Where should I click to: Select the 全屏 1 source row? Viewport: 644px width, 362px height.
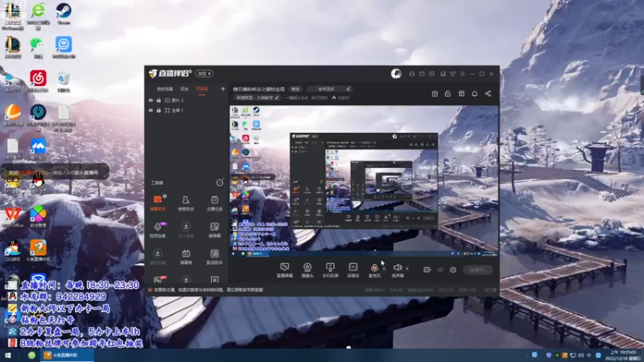click(x=187, y=110)
